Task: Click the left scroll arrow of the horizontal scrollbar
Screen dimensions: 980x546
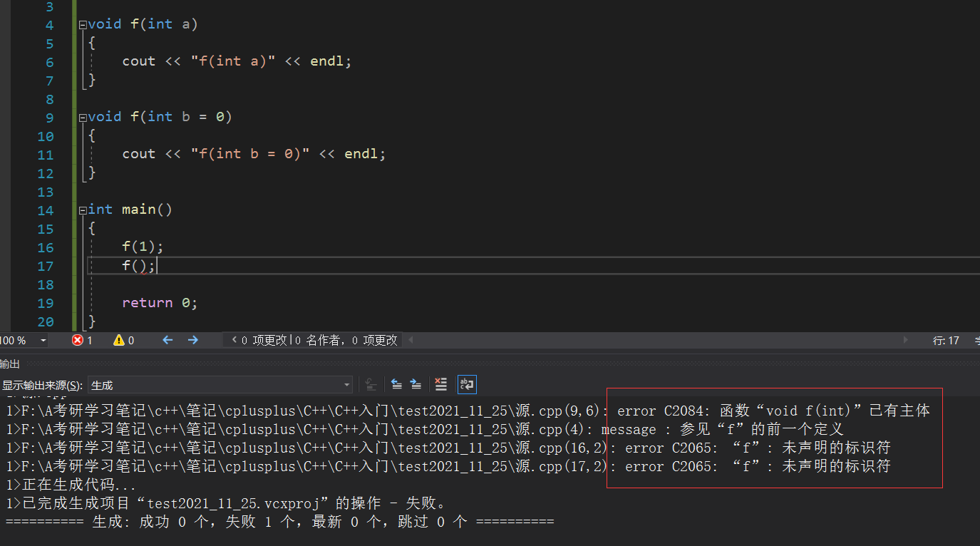Action: 409,341
